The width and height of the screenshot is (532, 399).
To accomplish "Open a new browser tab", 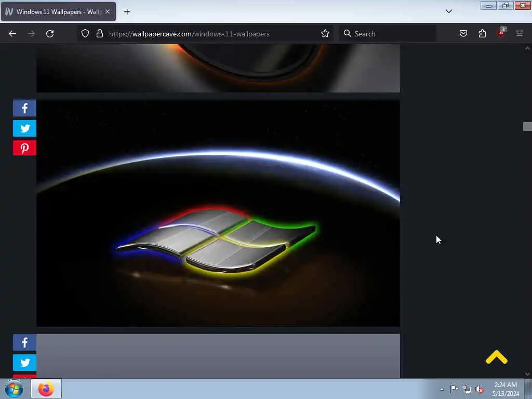I will (127, 12).
